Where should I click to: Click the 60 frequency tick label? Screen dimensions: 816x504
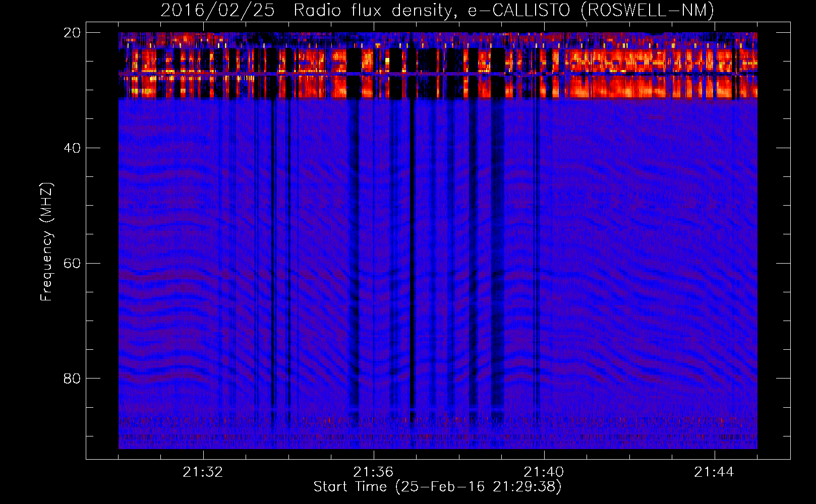coord(72,264)
